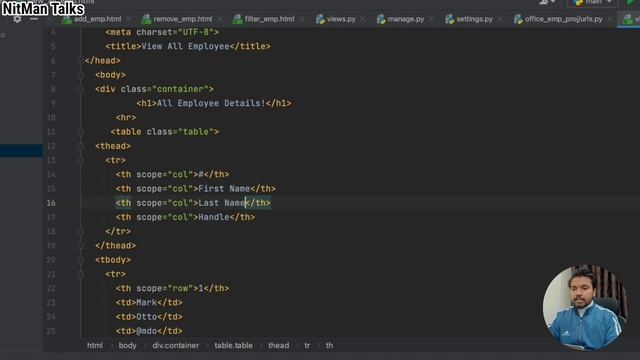
Task: Click the "container" class value
Action: [x=180, y=89]
